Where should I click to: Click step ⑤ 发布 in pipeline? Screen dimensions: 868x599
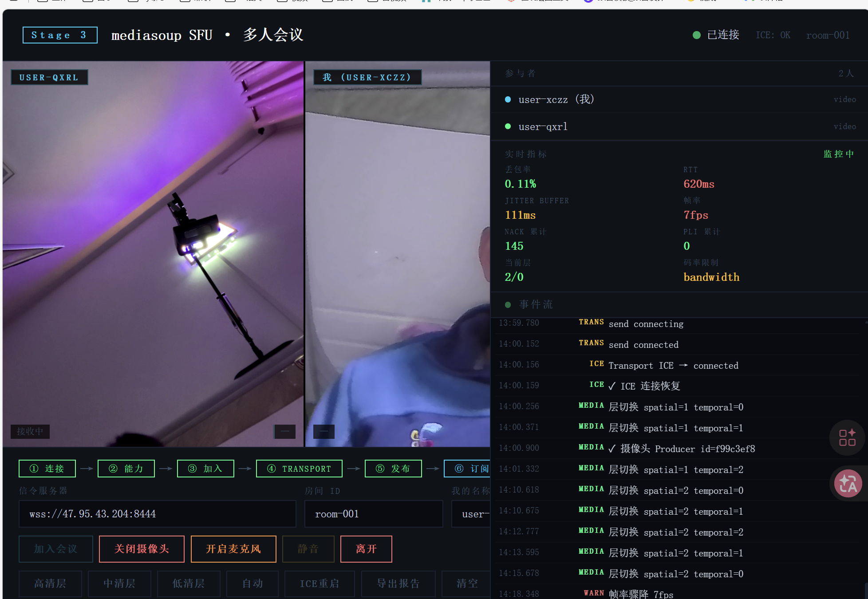click(x=393, y=469)
